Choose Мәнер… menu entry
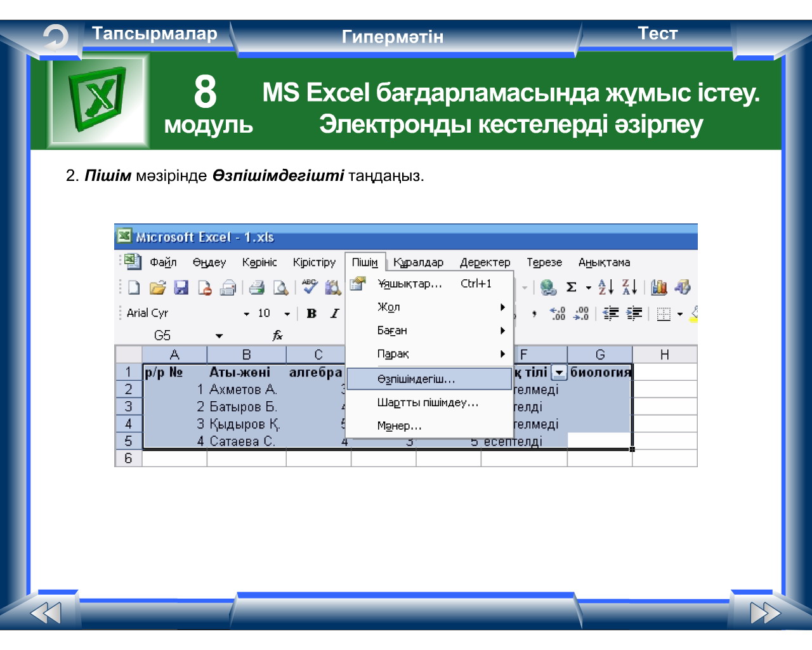This screenshot has height=650, width=812. click(x=429, y=426)
